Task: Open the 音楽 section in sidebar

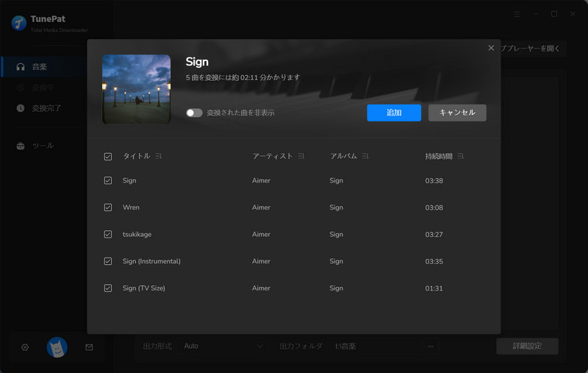Action: pos(44,67)
